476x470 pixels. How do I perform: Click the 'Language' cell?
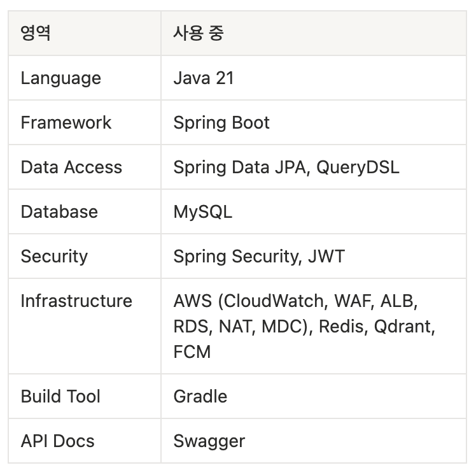click(85, 78)
